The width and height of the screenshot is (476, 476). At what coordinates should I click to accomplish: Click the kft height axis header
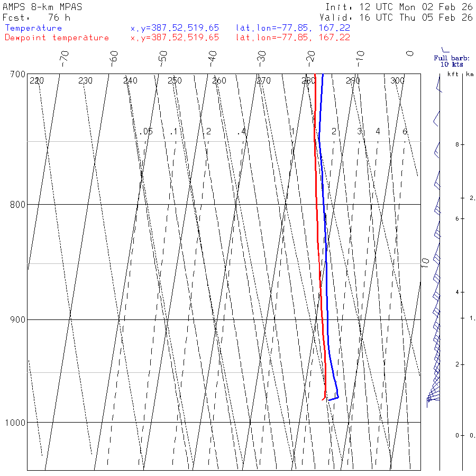(x=453, y=74)
